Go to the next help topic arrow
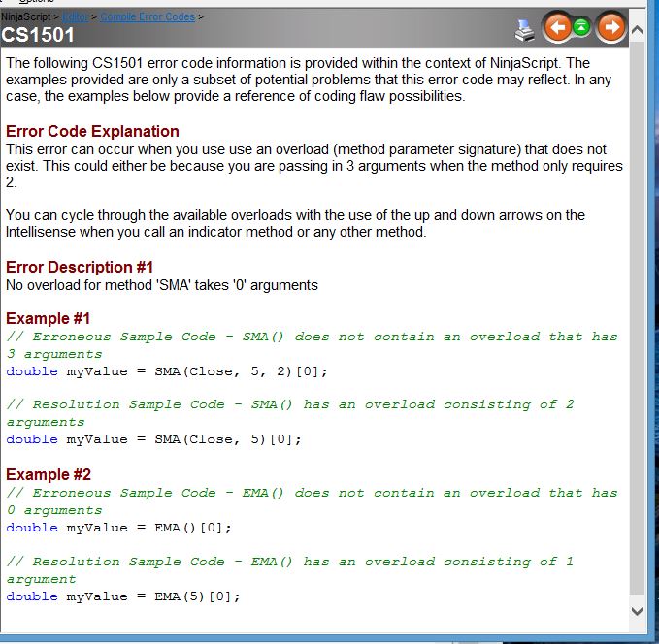 pyautogui.click(x=611, y=27)
